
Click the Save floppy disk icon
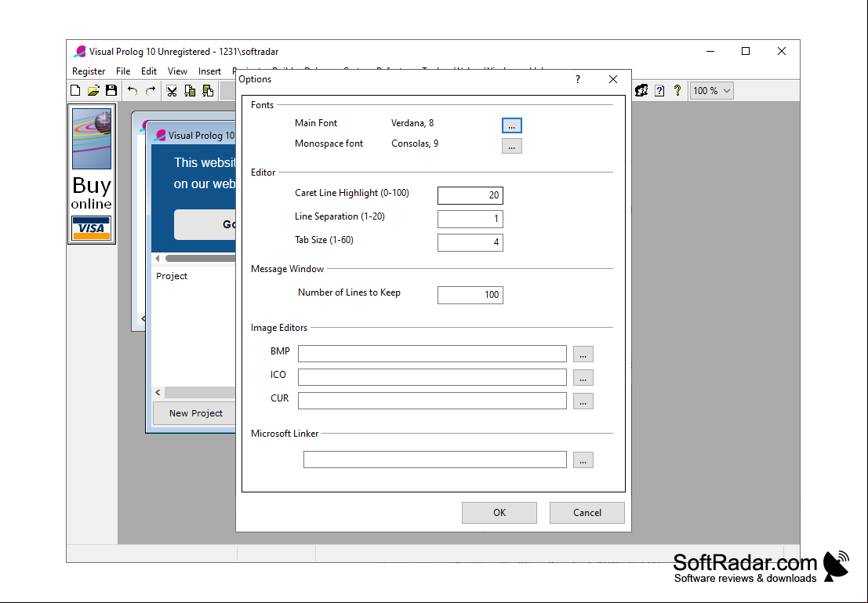111,90
